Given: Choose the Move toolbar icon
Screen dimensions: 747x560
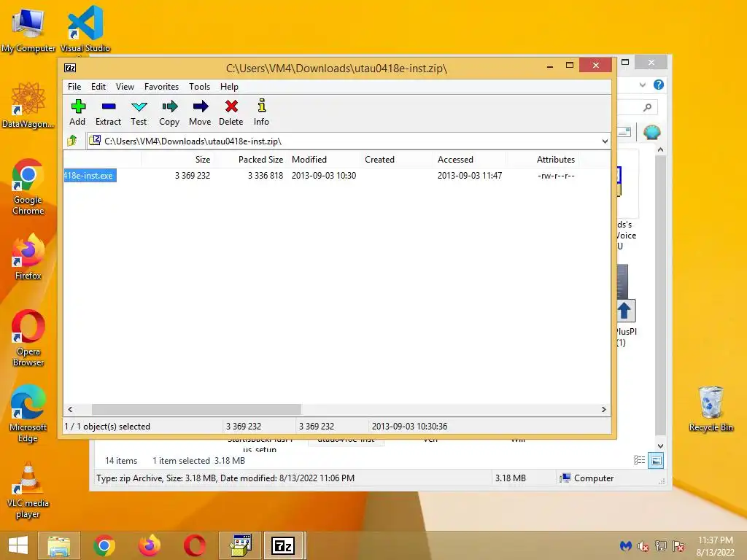Looking at the screenshot, I should (x=200, y=112).
